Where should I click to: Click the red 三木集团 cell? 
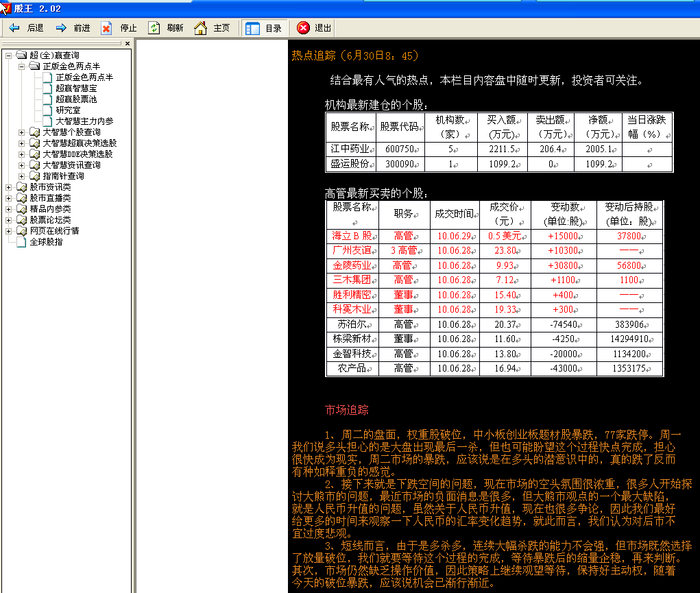click(352, 280)
